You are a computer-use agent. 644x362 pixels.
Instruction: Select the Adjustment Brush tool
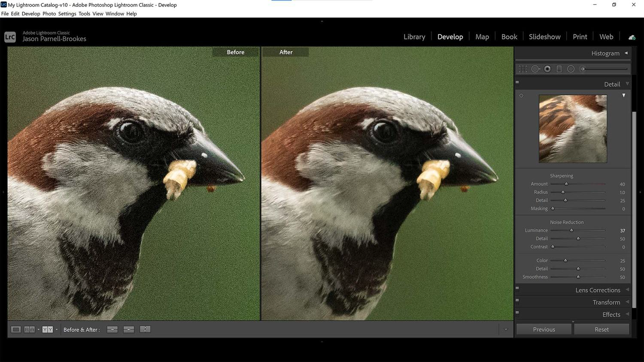605,69
